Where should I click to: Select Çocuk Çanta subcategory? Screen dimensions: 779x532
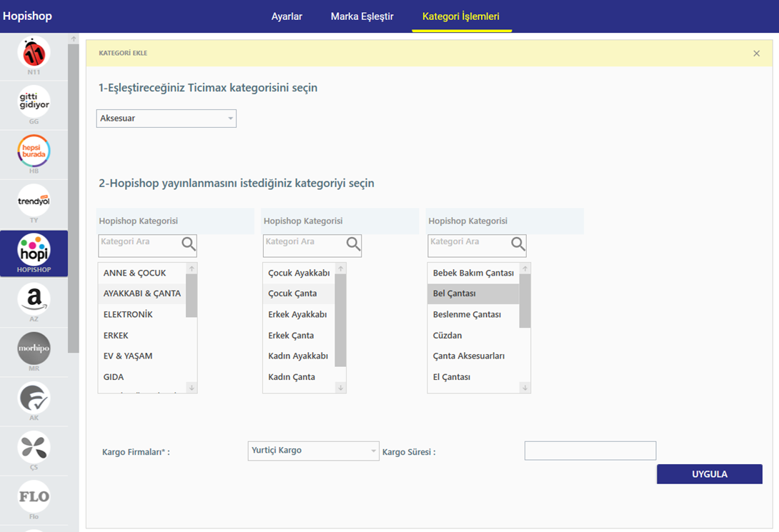299,293
